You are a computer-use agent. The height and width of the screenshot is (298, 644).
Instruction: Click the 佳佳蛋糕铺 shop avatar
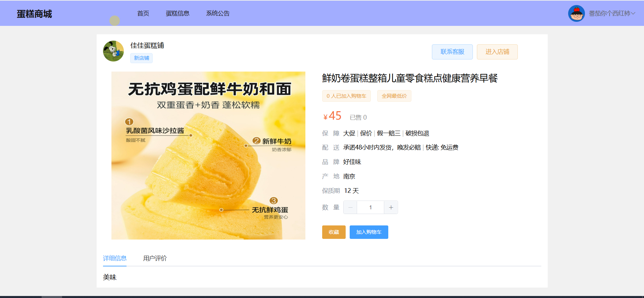[x=113, y=51]
